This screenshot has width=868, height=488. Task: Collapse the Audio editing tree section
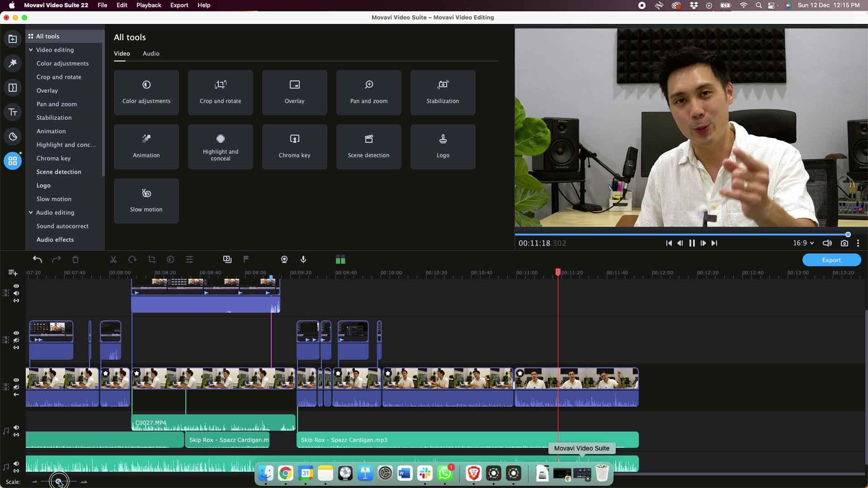[31, 212]
